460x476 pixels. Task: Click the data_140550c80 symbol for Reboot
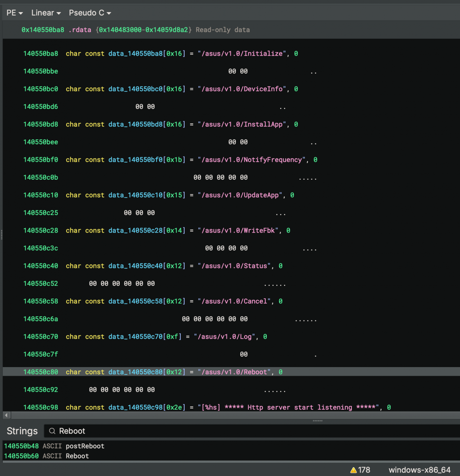(x=135, y=372)
